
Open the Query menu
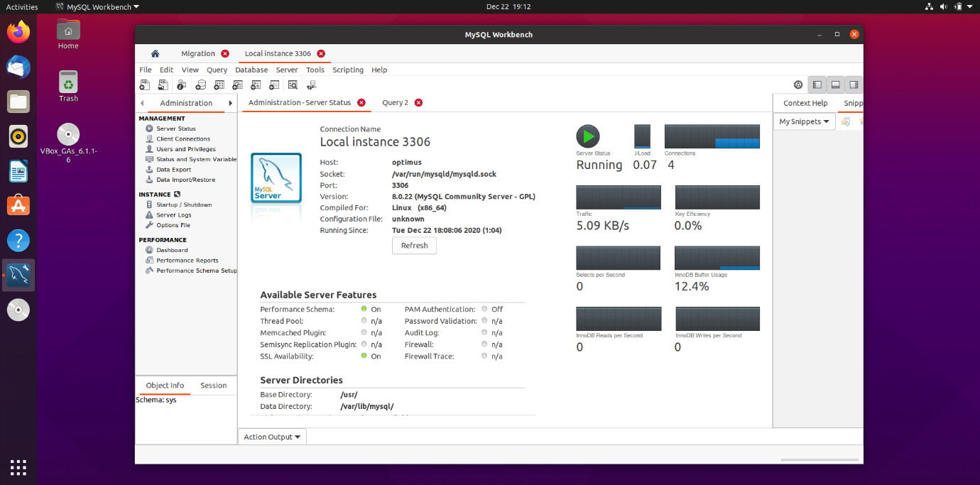pyautogui.click(x=217, y=70)
